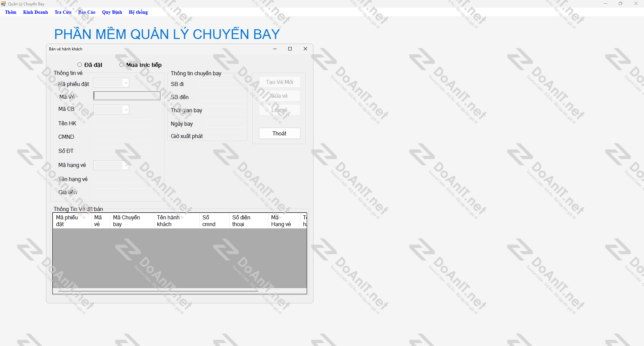
Task: Click into the Tên HK text field
Action: (x=122, y=123)
